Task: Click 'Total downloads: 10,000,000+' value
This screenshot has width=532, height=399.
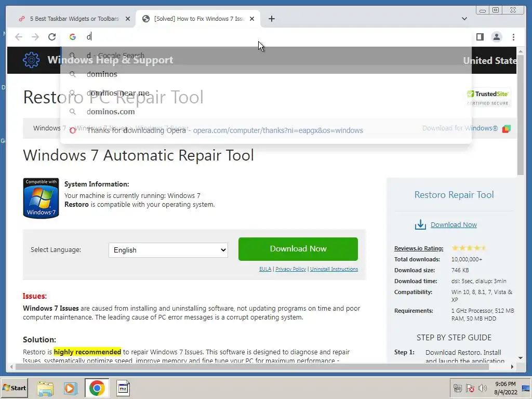Action: tap(467, 259)
